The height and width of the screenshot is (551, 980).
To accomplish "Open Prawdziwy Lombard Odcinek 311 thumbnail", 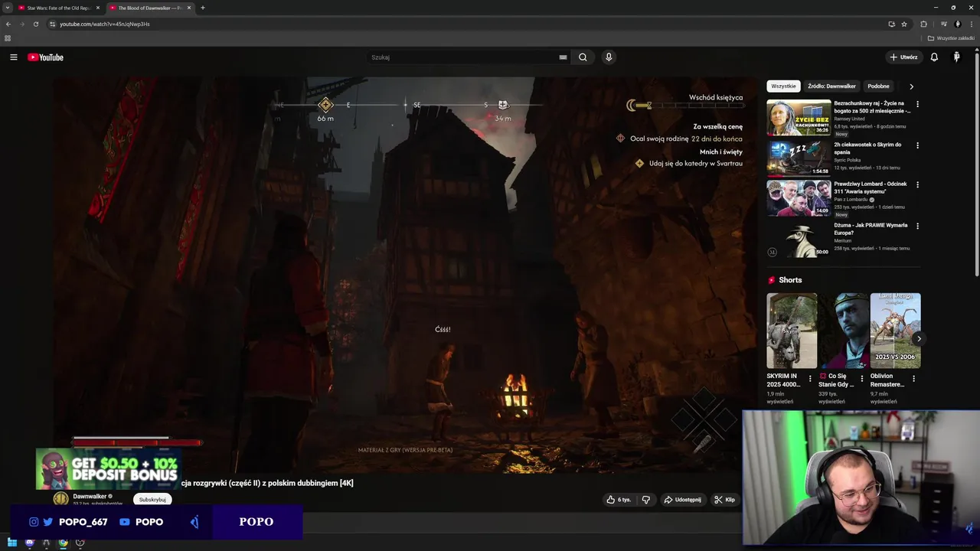I will [x=799, y=198].
